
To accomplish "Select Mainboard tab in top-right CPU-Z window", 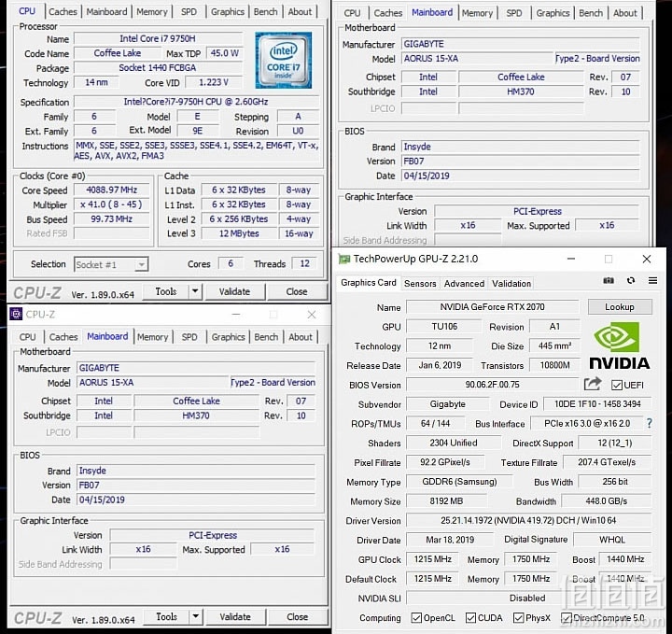I will (x=432, y=12).
